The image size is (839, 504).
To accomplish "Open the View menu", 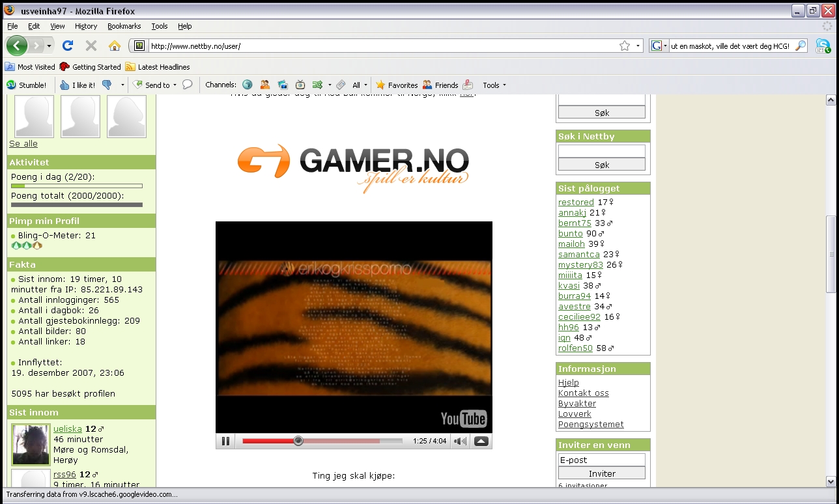I will (x=57, y=26).
